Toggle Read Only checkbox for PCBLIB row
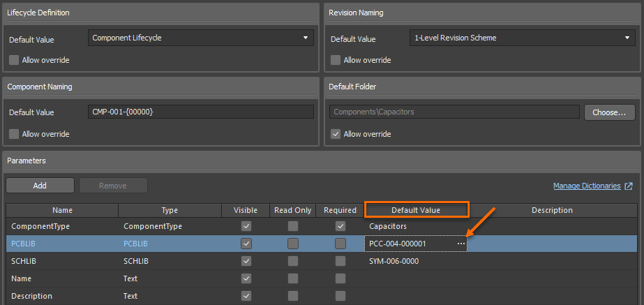The width and height of the screenshot is (644, 305). pyautogui.click(x=293, y=244)
